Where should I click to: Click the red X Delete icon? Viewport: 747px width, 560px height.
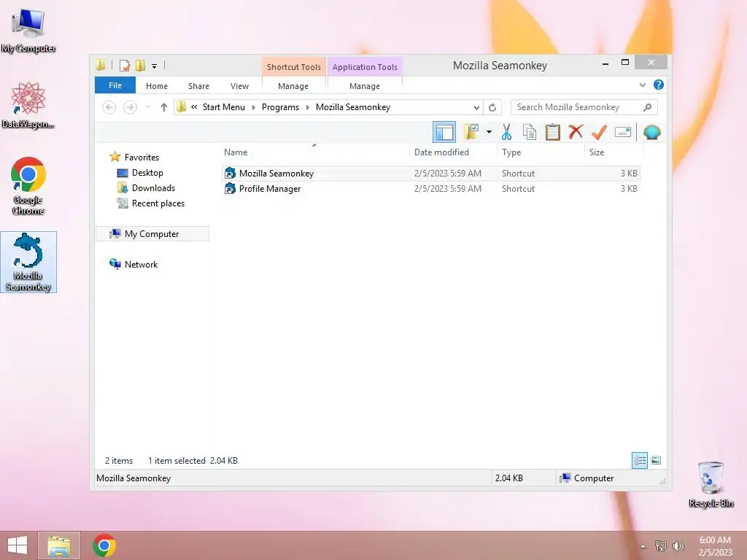click(x=576, y=131)
